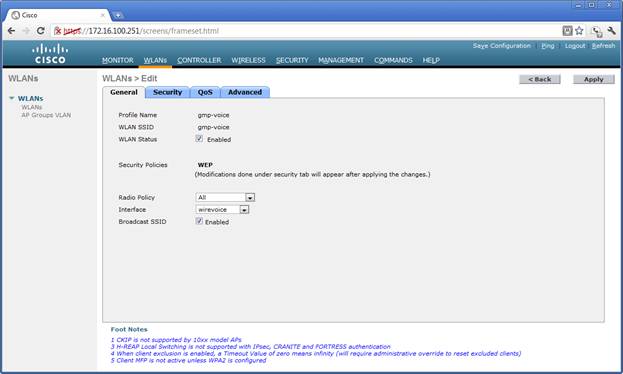Click the Apply button

594,79
